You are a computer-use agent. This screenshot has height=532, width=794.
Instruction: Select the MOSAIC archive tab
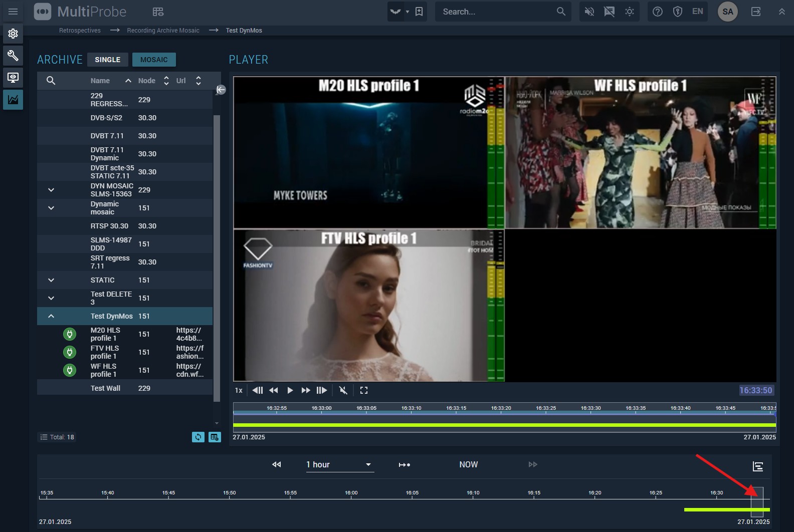coord(154,60)
